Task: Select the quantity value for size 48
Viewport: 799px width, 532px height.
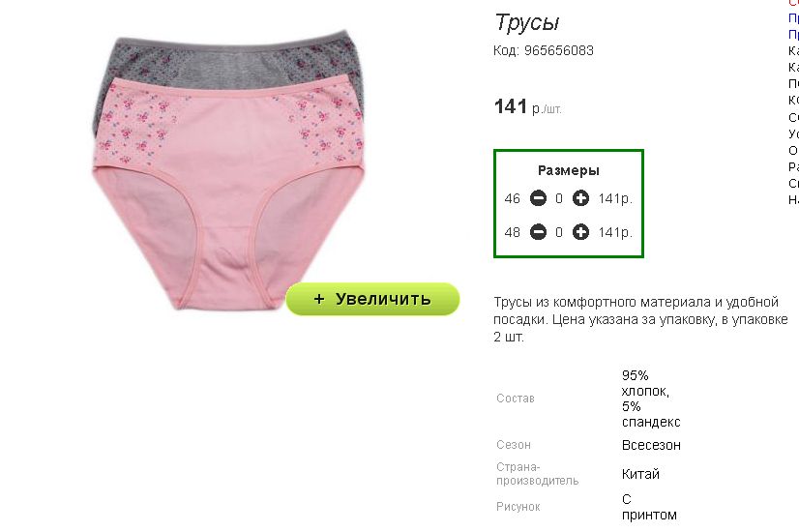Action: 559,233
